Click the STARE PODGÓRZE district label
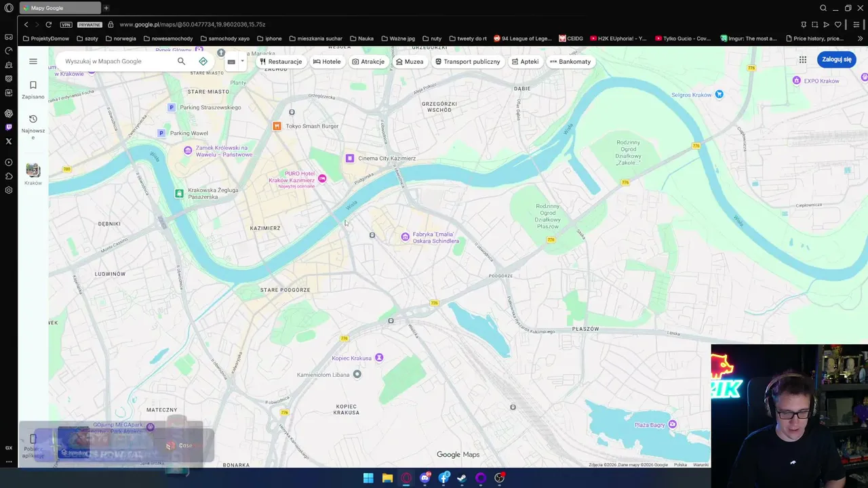 285,290
